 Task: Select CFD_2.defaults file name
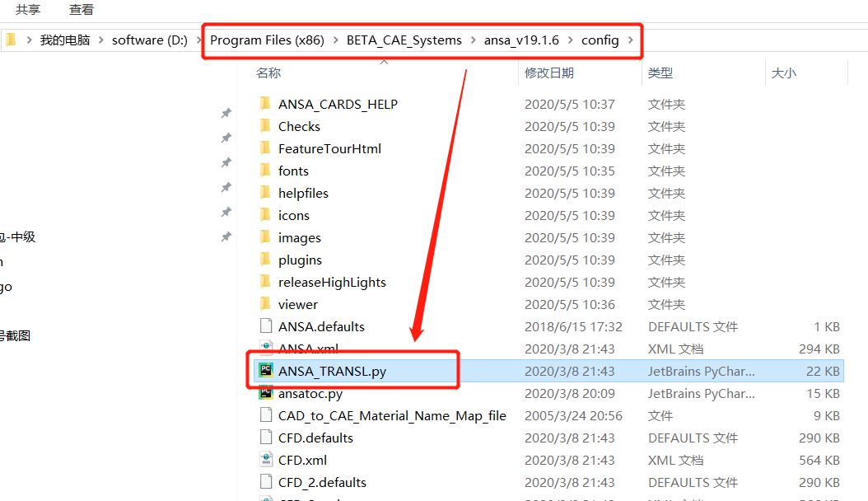[322, 482]
